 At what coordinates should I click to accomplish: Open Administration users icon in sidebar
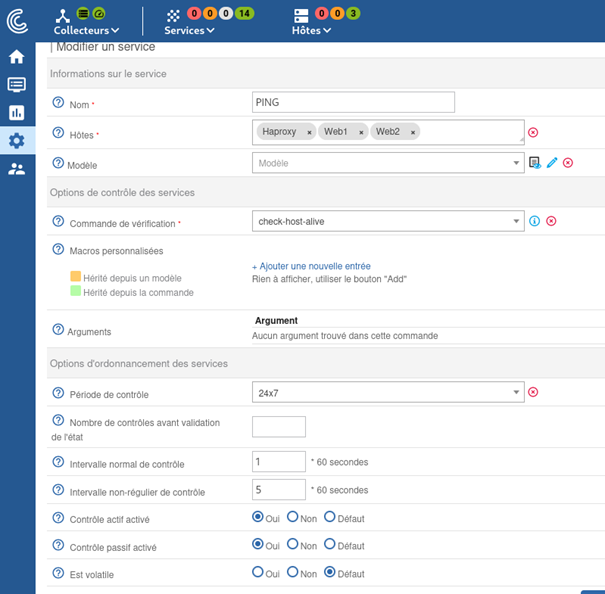(x=17, y=169)
